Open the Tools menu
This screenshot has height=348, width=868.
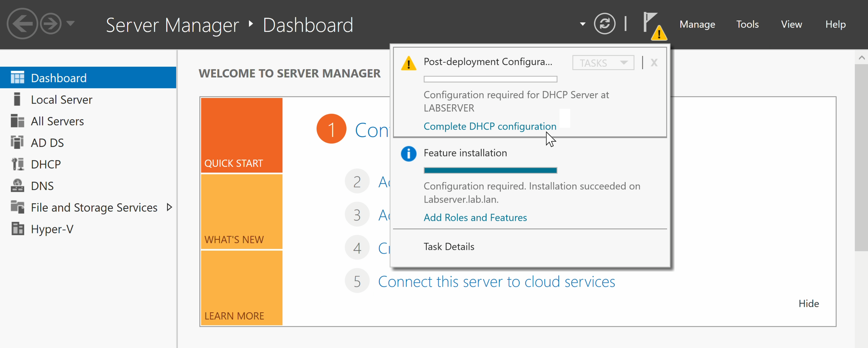pos(747,24)
